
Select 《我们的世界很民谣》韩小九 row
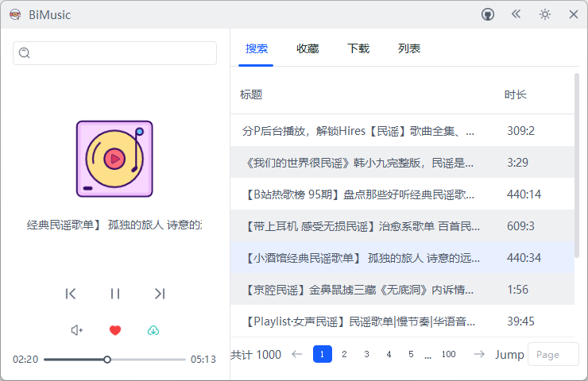[x=402, y=163]
